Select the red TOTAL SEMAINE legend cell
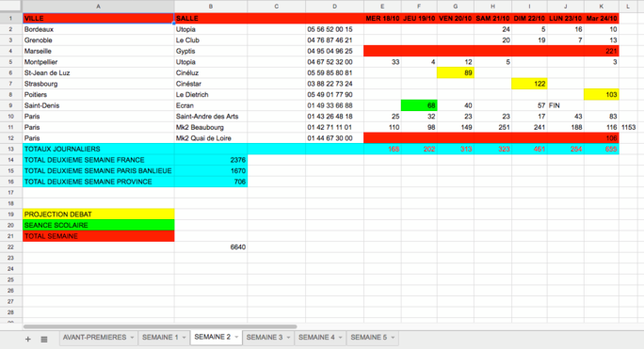Screen dimensions: 644x349 click(99, 236)
